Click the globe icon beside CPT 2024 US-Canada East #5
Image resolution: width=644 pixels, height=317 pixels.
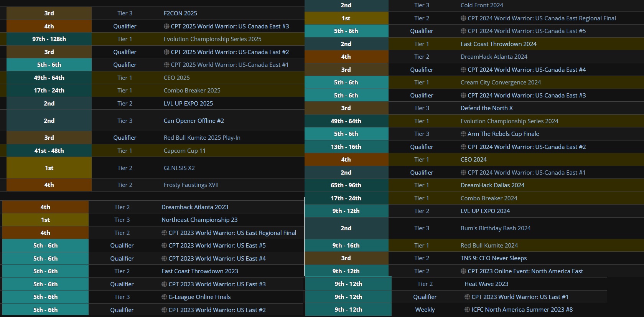pyautogui.click(x=463, y=31)
